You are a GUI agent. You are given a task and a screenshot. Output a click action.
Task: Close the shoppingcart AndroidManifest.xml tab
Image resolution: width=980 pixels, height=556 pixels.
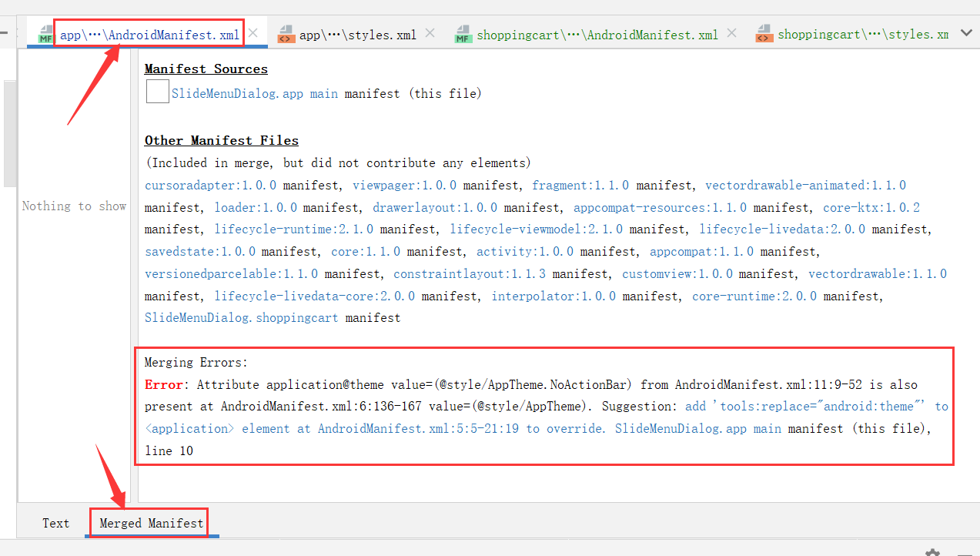coord(731,33)
